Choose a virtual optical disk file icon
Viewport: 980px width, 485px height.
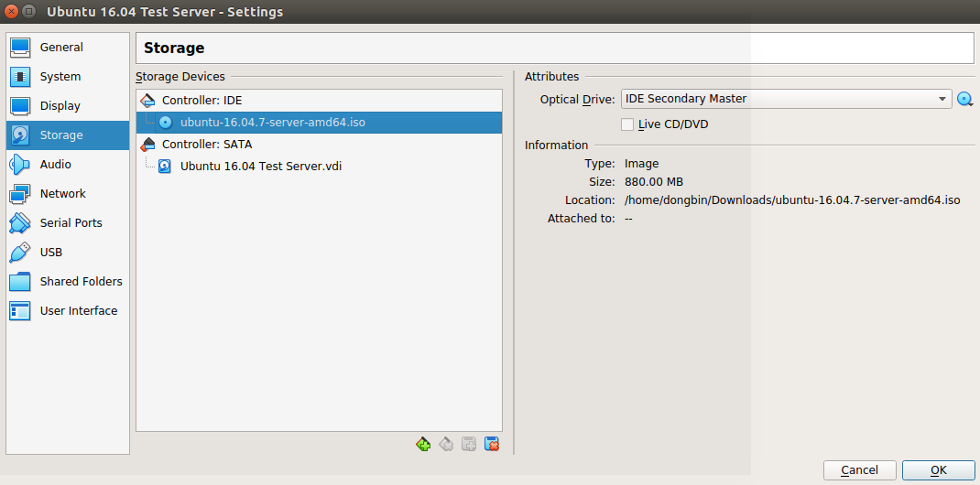click(x=965, y=99)
